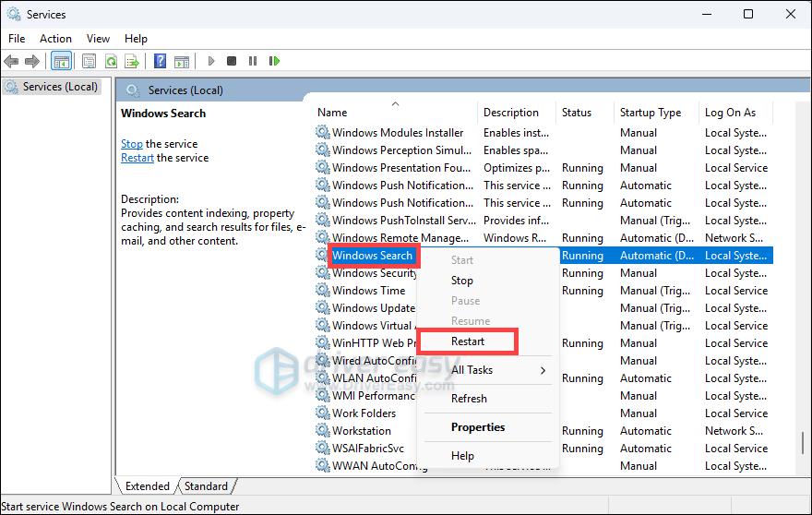Click Automatic startup type for WSAIFabricSvc
This screenshot has height=515, width=812.
tap(645, 449)
